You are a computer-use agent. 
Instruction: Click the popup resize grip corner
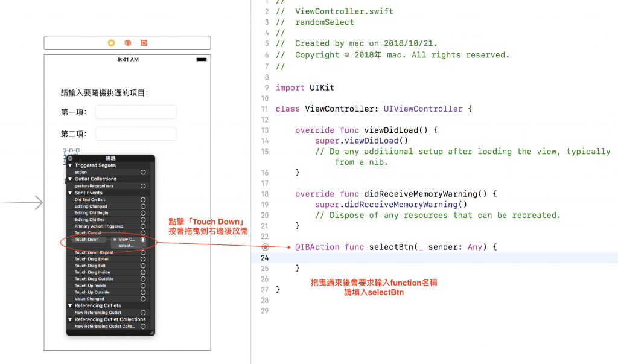point(151,333)
